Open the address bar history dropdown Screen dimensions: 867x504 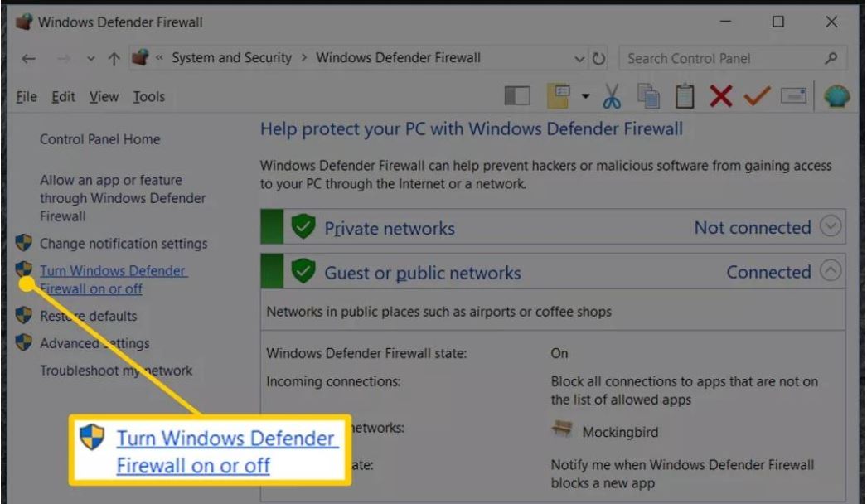[x=579, y=59]
